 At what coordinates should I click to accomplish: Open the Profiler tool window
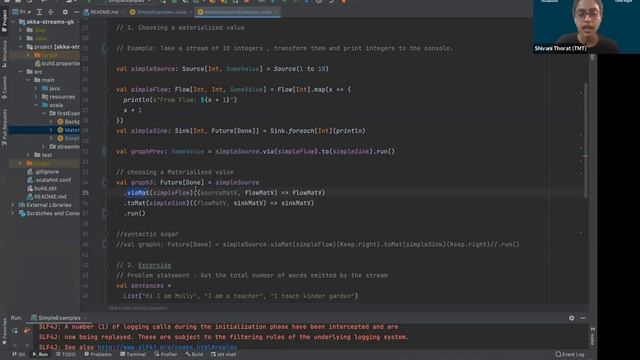165,354
